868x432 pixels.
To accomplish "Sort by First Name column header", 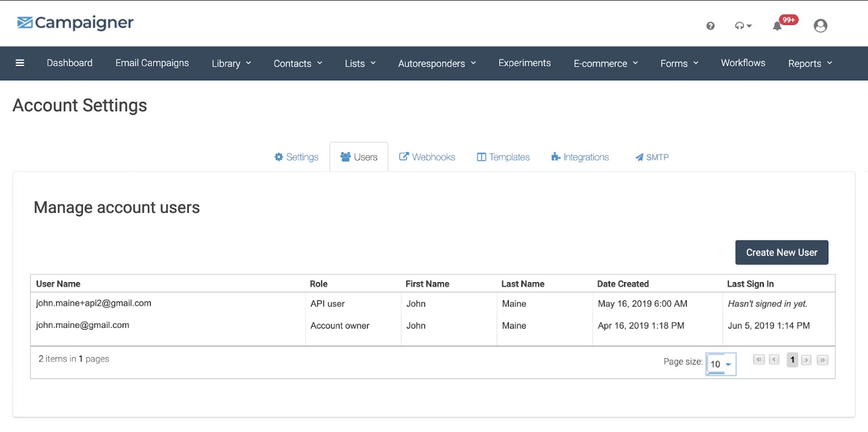I will point(427,284).
